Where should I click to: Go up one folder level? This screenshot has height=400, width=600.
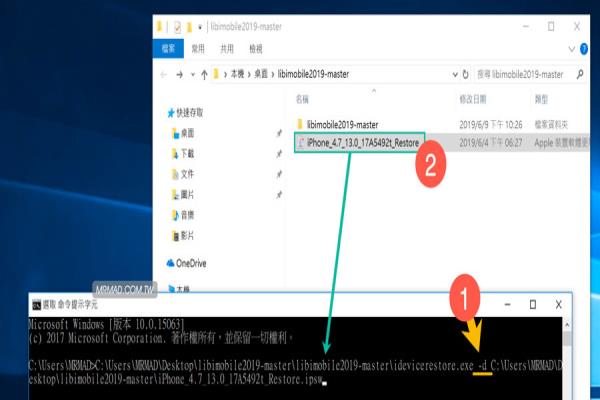click(204, 74)
